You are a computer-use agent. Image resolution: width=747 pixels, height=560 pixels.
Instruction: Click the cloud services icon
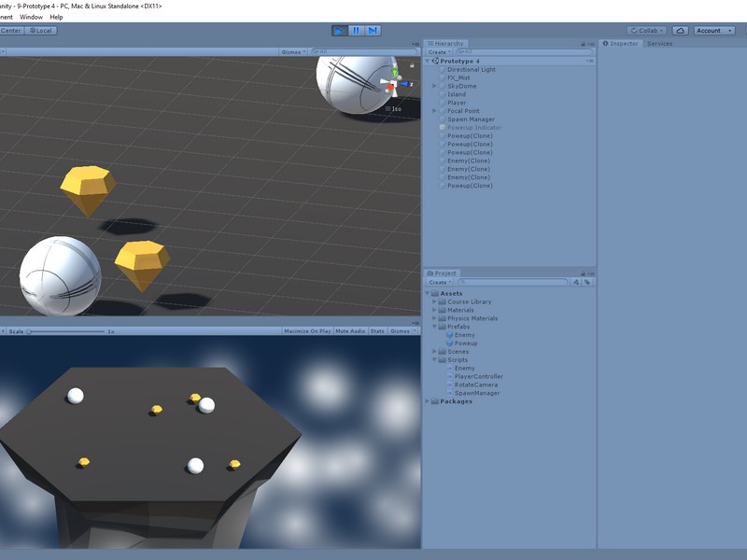click(681, 31)
